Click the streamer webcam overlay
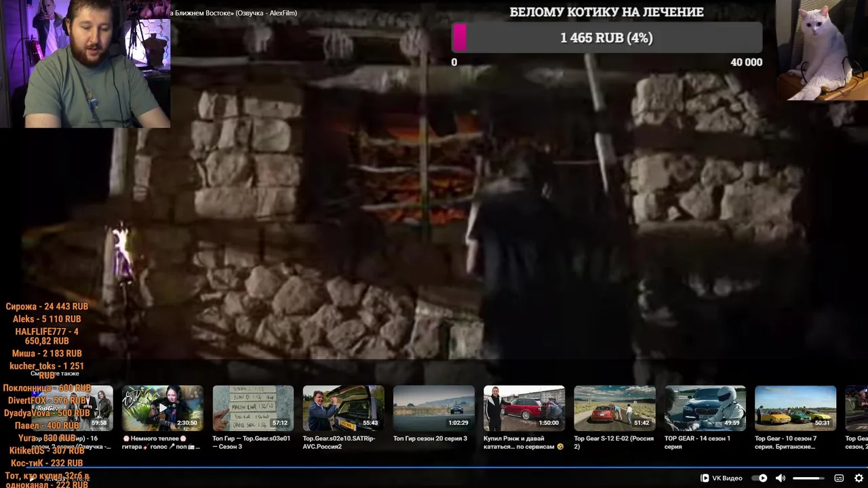Image resolution: width=868 pixels, height=488 pixels. coord(85,64)
